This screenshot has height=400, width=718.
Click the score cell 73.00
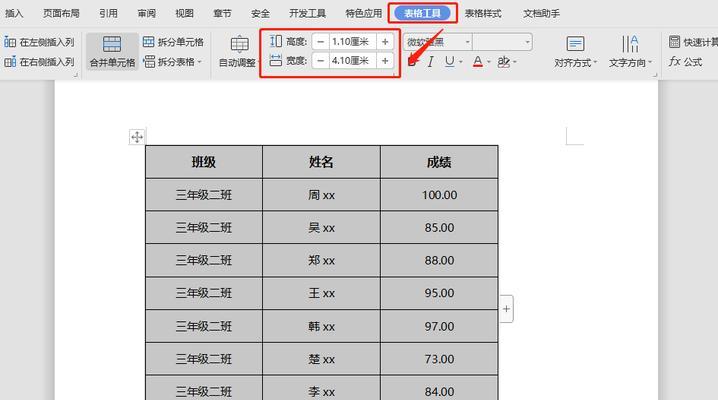click(x=439, y=359)
